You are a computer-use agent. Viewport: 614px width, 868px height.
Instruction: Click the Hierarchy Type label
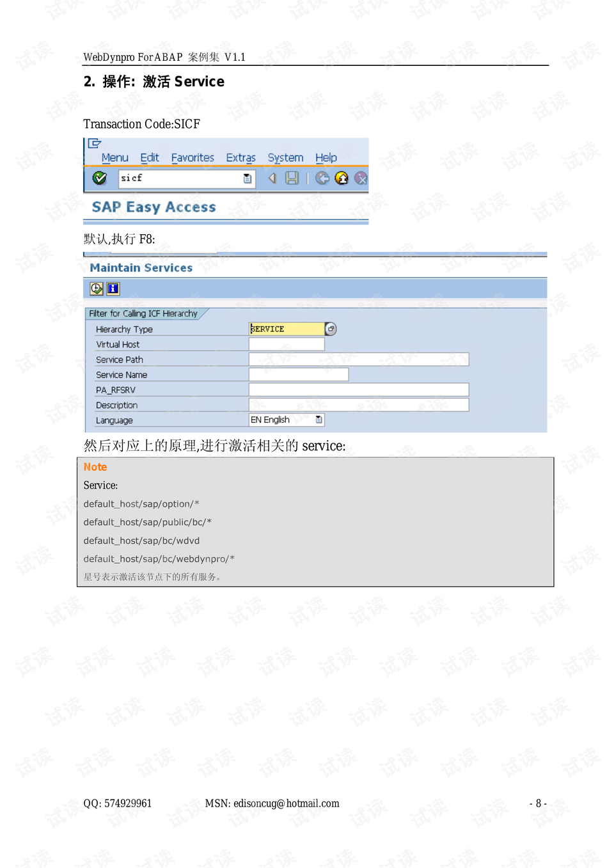click(124, 329)
